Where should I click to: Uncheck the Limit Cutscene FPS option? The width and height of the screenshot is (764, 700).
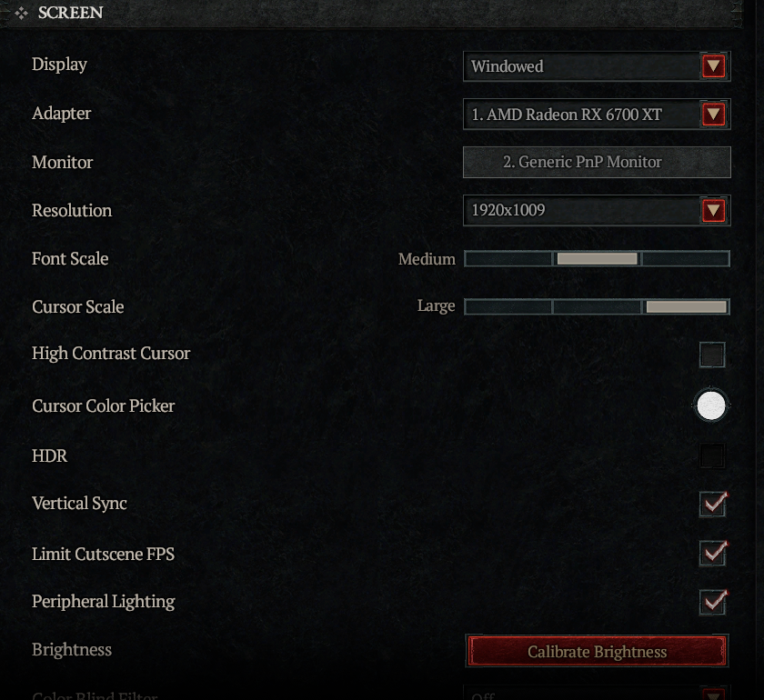coord(713,554)
